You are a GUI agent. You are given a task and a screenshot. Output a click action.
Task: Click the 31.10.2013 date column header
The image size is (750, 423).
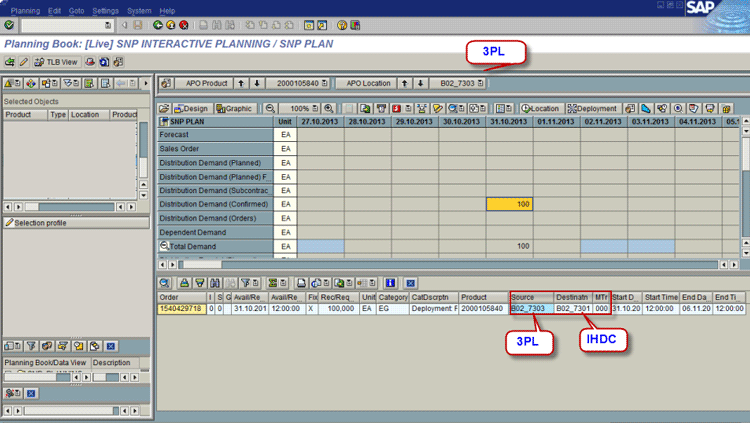(x=509, y=122)
